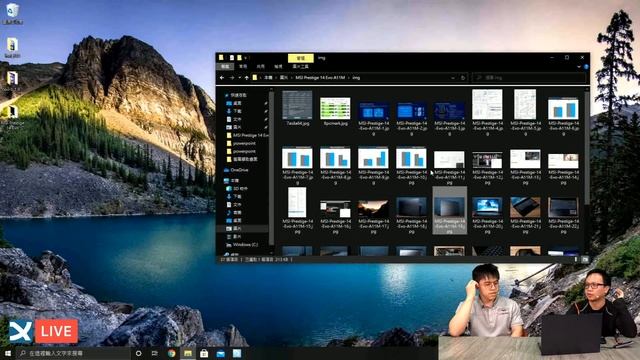Select Windows (C:) drive in the navigation pane
This screenshot has width=640, height=360.
[x=242, y=245]
